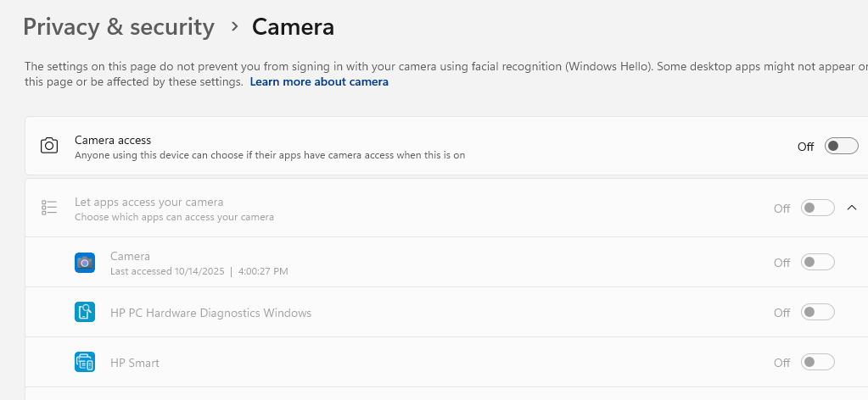Image resolution: width=868 pixels, height=400 pixels.
Task: Enable camera access for HP Smart
Action: (818, 363)
